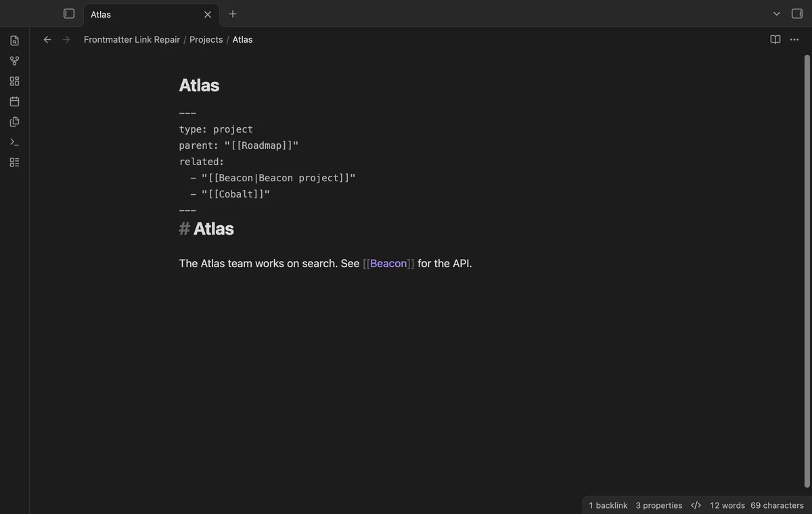Click the 'related:' frontmatter line
The image size is (812, 514).
click(x=202, y=162)
